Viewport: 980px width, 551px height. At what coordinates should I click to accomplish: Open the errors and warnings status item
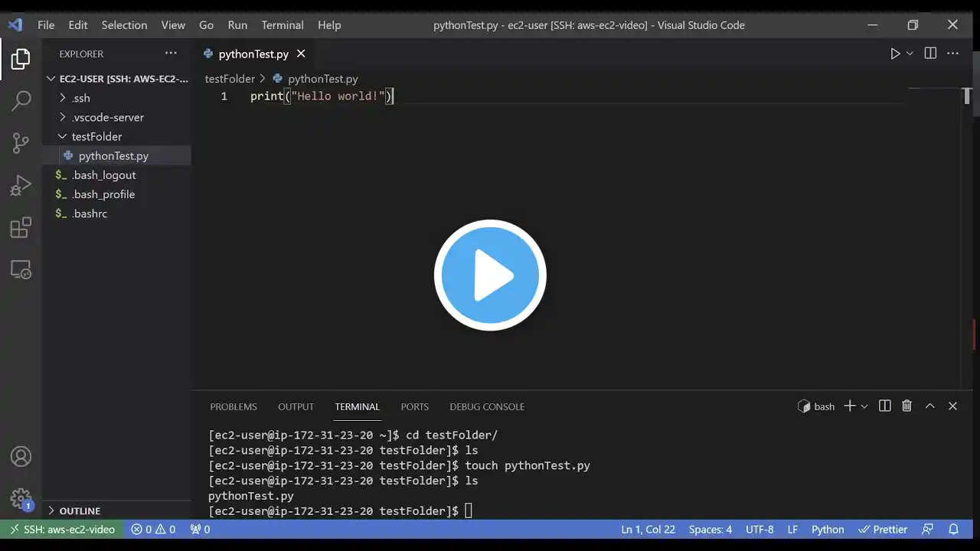click(153, 529)
